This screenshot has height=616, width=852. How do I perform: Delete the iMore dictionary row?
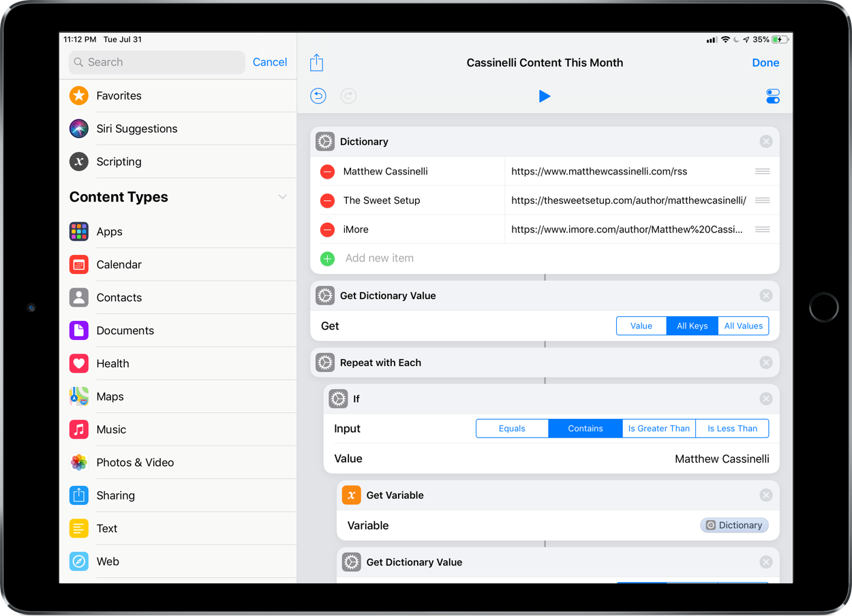[x=327, y=230]
